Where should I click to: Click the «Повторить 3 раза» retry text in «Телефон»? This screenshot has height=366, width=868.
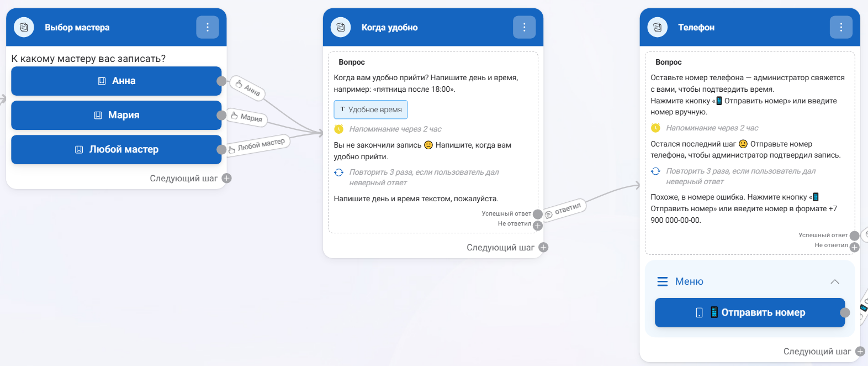pyautogui.click(x=741, y=176)
